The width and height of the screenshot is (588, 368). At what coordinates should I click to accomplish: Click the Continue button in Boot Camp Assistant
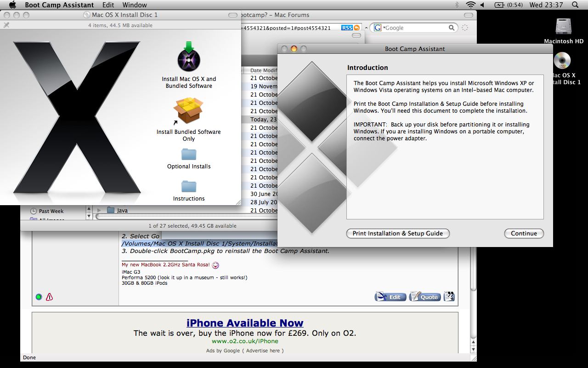524,233
